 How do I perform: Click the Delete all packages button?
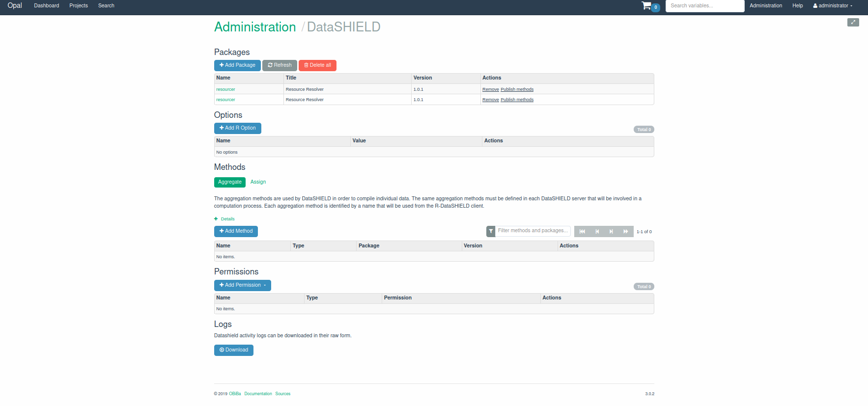click(317, 65)
